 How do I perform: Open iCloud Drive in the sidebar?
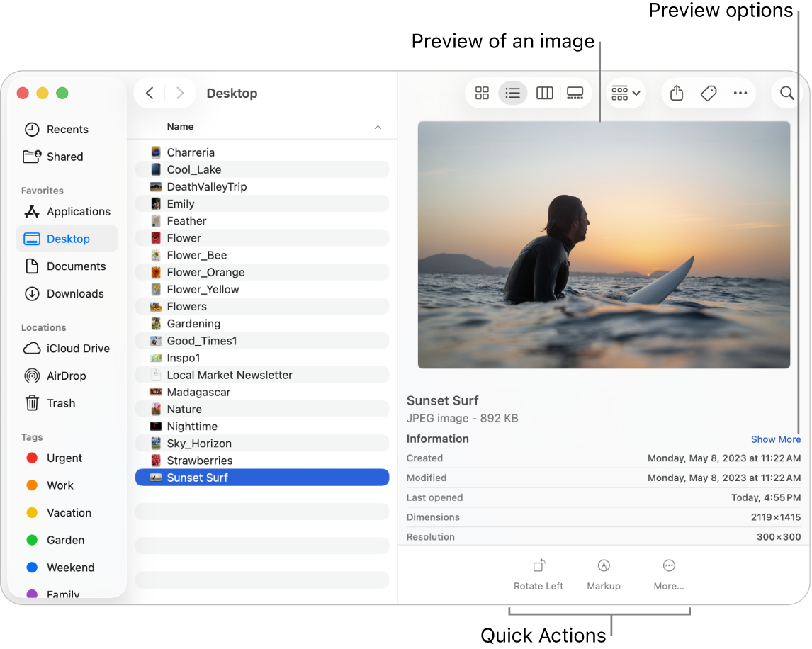click(x=67, y=349)
